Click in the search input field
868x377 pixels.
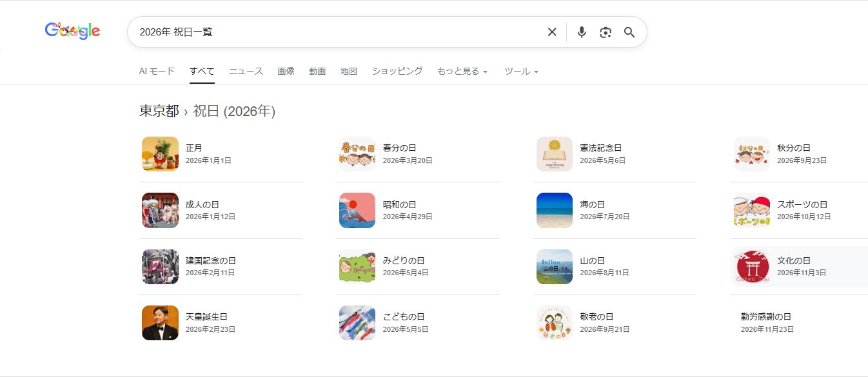pos(335,32)
